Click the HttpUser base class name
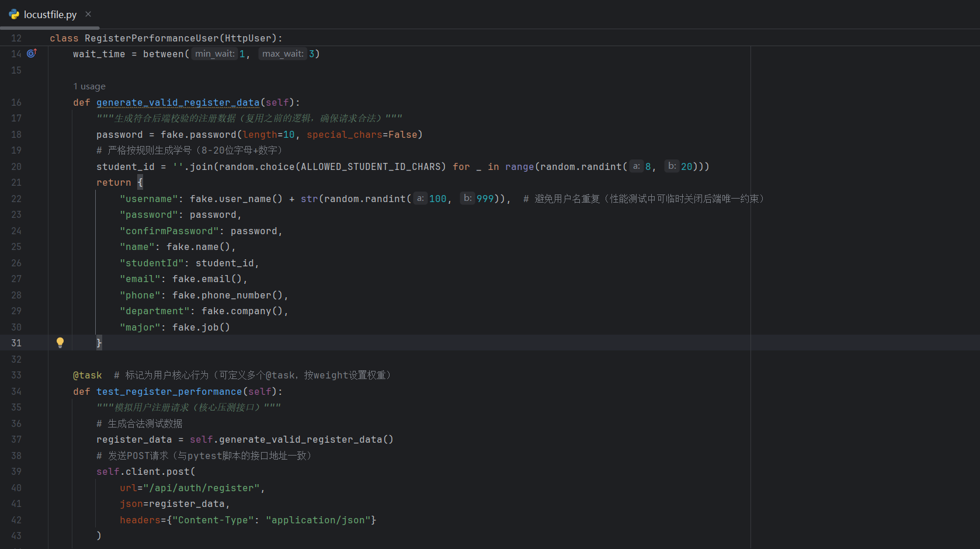Image resolution: width=980 pixels, height=549 pixels. click(248, 39)
